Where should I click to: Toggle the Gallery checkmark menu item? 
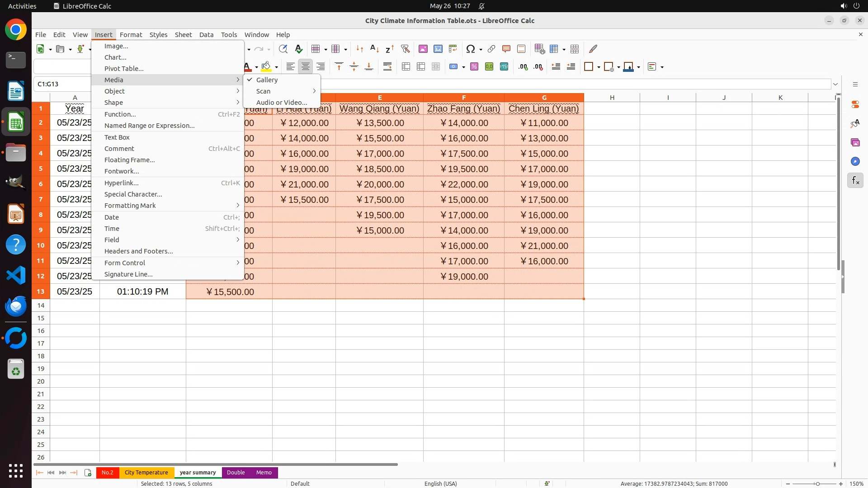pyautogui.click(x=267, y=80)
